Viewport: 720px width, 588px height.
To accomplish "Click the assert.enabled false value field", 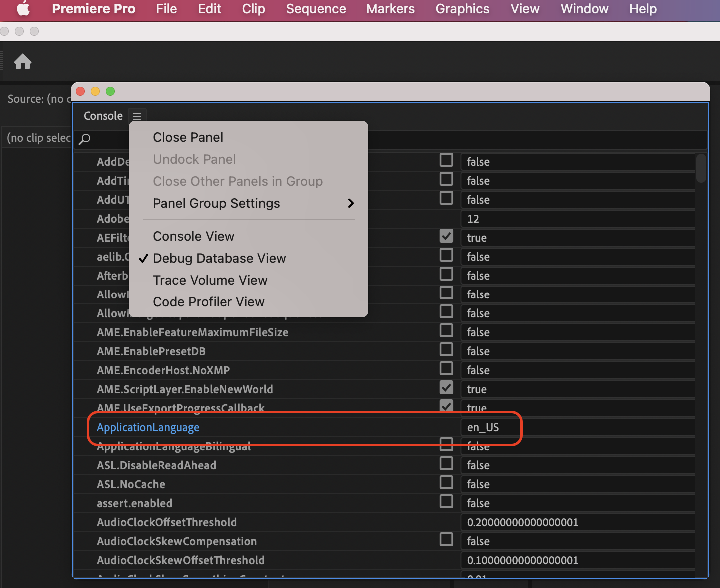I will [x=578, y=503].
